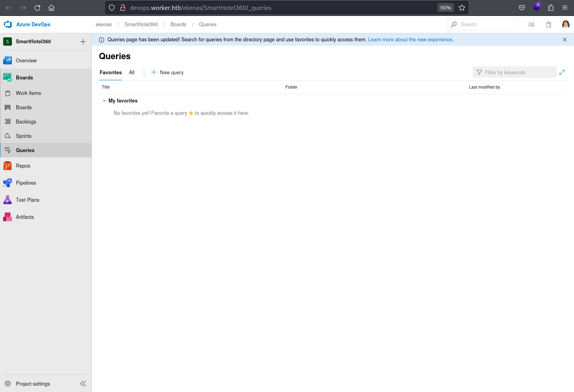Open Overview from its sidebar icon
Image resolution: width=574 pixels, height=392 pixels.
8,60
